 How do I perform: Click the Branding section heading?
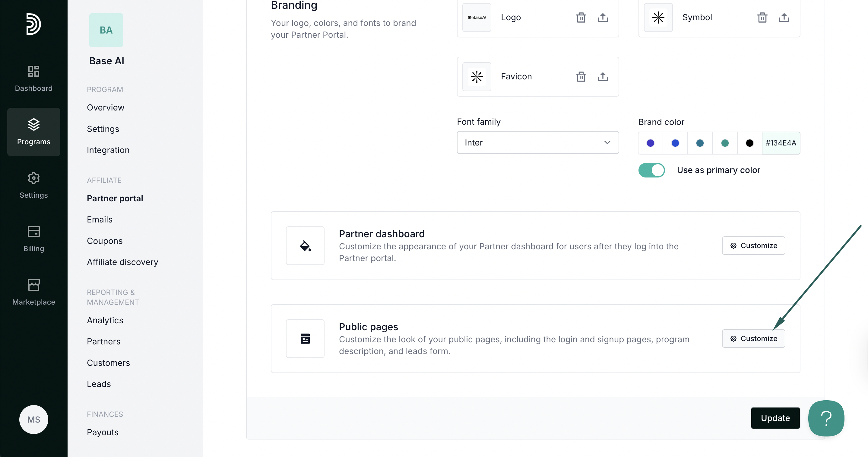coord(294,5)
